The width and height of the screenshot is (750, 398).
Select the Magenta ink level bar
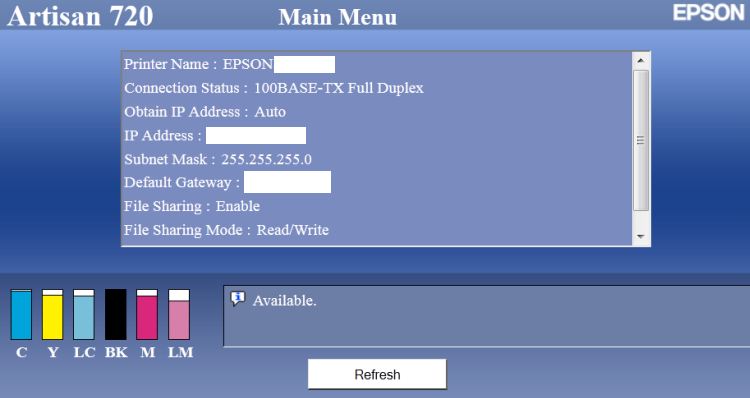pos(147,314)
